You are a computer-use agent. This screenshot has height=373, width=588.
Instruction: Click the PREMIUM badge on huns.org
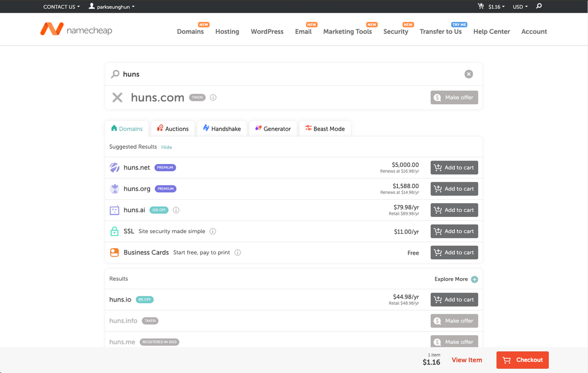(x=165, y=188)
